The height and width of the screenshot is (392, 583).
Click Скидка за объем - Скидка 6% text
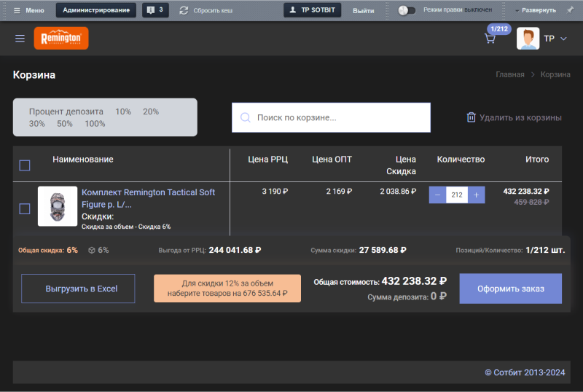point(126,227)
